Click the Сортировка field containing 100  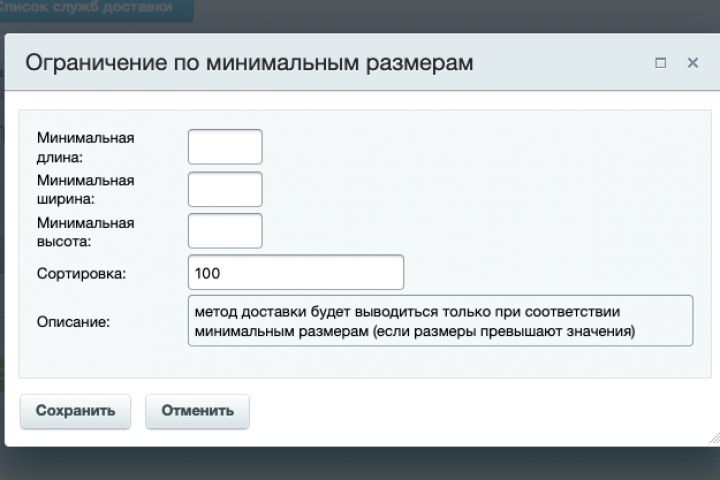point(295,272)
